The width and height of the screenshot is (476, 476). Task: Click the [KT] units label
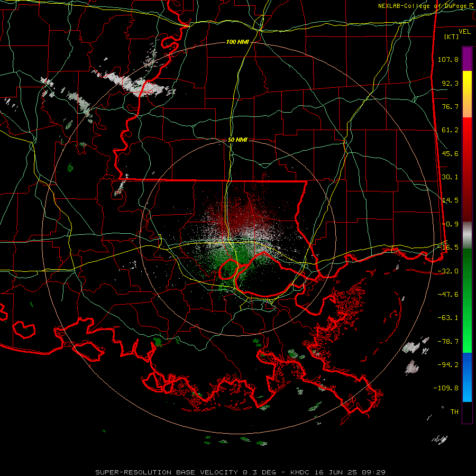point(452,36)
